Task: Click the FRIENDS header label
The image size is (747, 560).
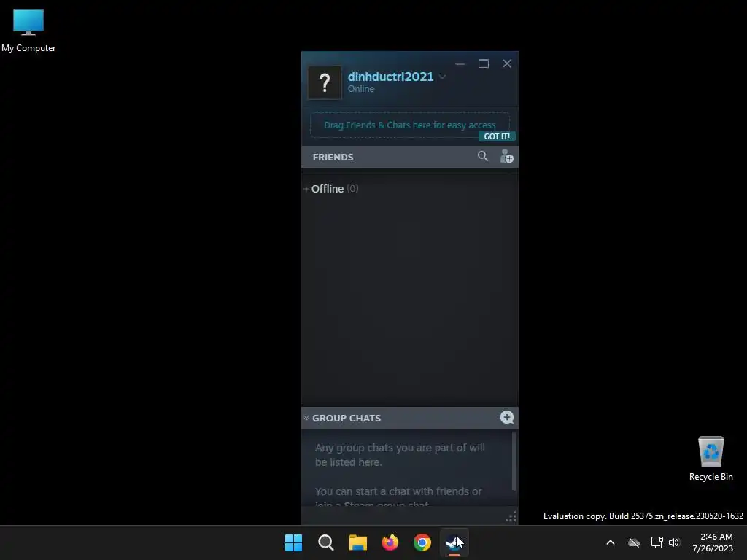Action: [333, 157]
